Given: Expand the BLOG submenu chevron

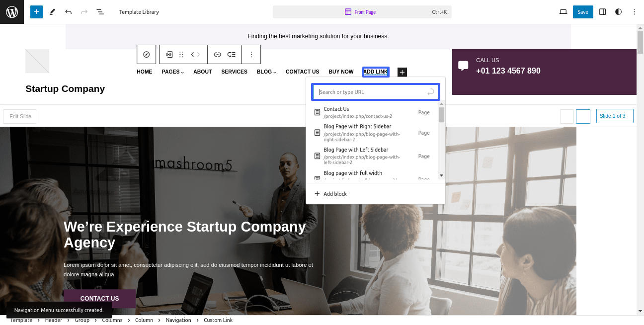Looking at the screenshot, I should [x=275, y=73].
